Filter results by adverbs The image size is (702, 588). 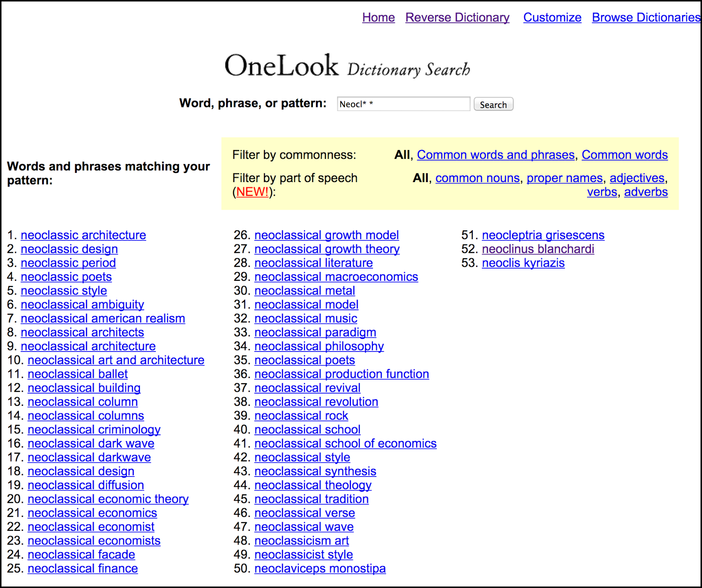646,192
